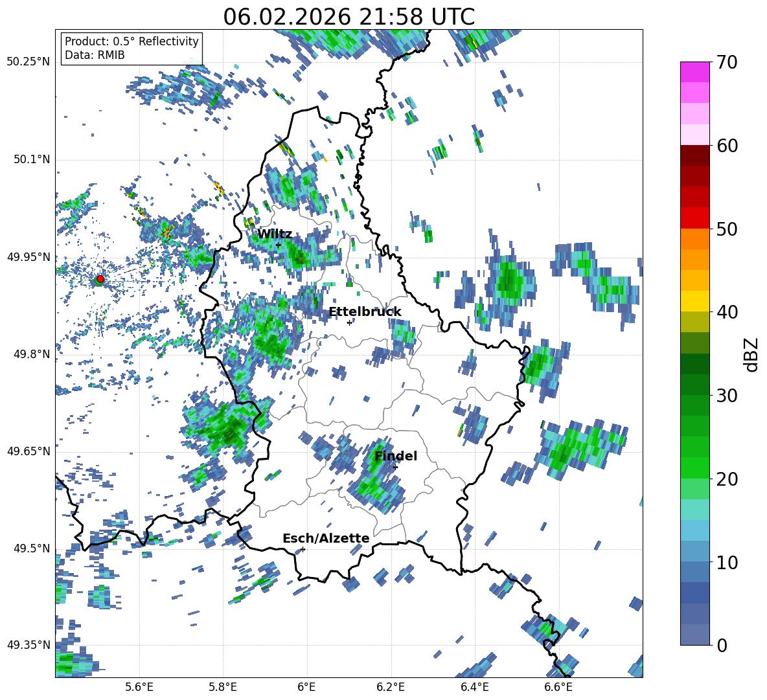Click the 50 value on colorbar

coord(727,229)
